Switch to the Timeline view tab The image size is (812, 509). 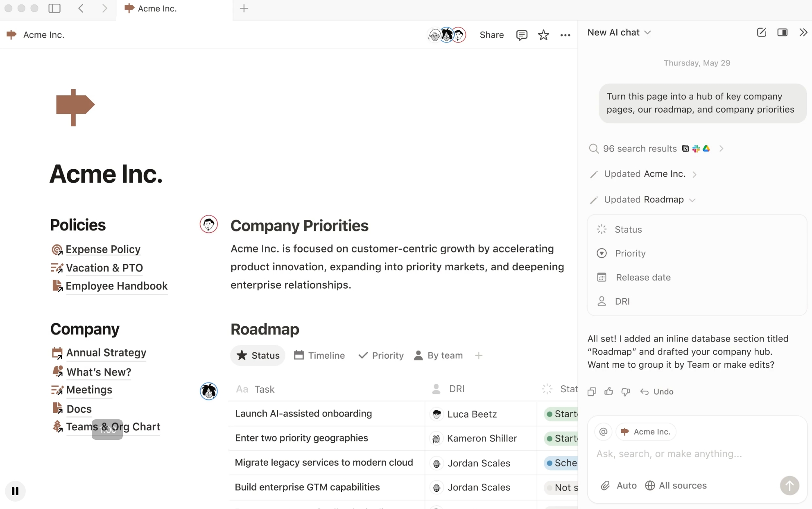tap(319, 355)
